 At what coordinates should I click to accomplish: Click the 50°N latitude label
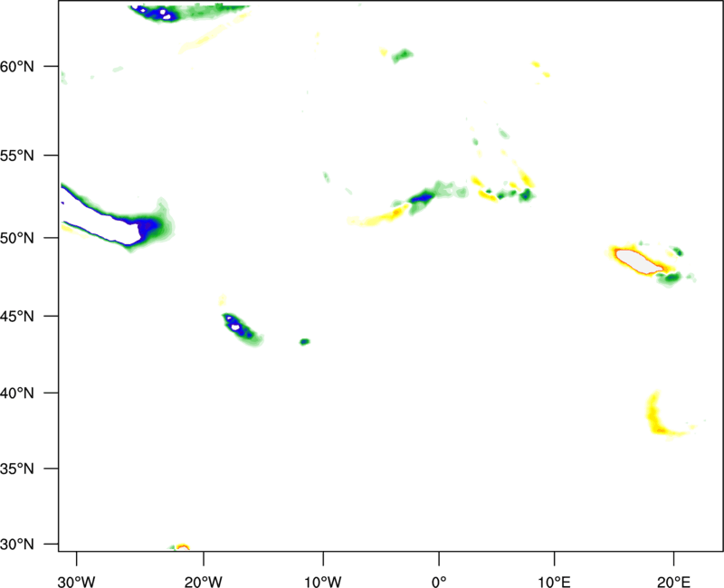[x=17, y=238]
